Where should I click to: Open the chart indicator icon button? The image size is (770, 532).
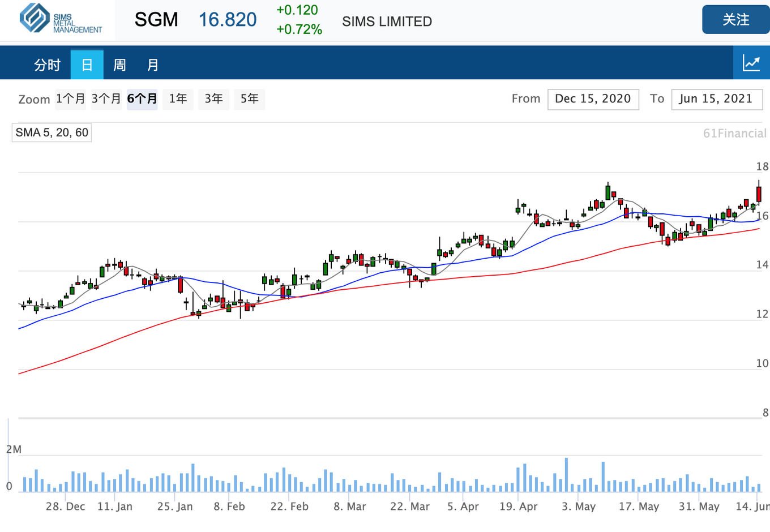tap(751, 63)
